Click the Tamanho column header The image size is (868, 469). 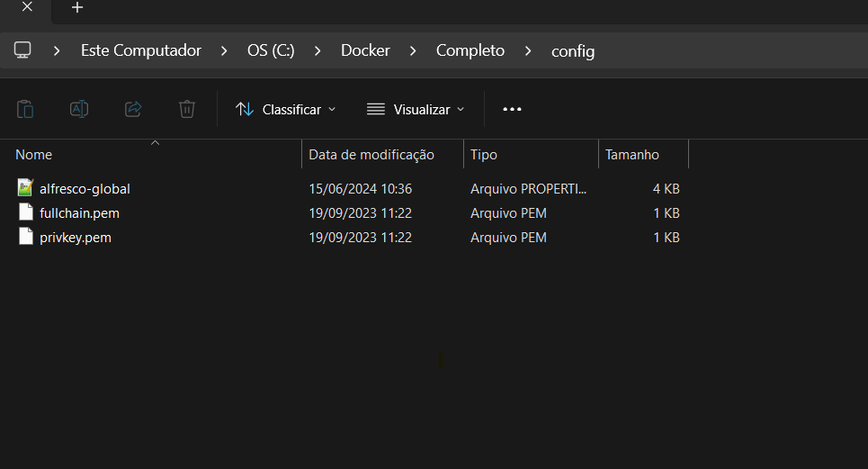click(631, 155)
